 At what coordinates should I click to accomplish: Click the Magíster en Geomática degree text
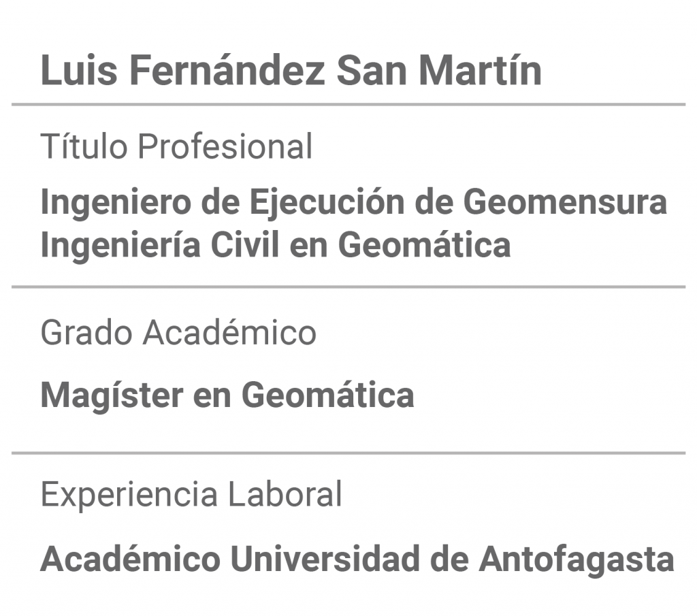[227, 395]
